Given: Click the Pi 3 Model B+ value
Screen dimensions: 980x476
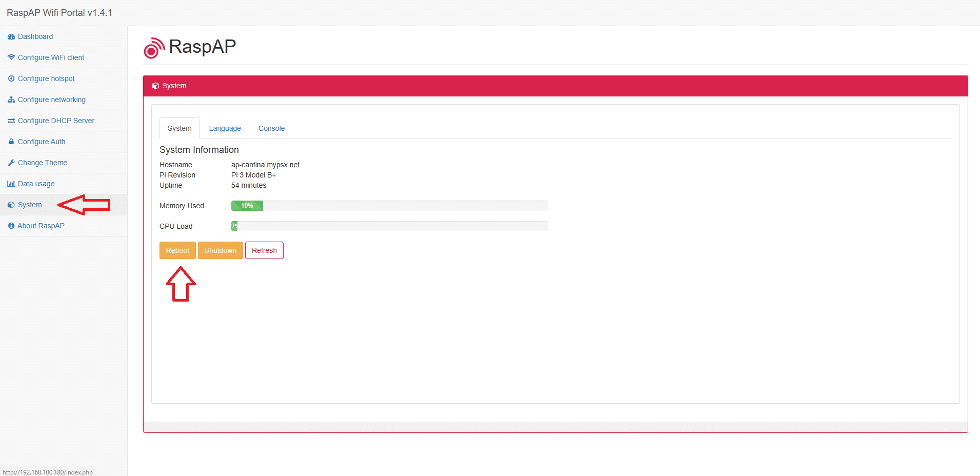Looking at the screenshot, I should (253, 175).
